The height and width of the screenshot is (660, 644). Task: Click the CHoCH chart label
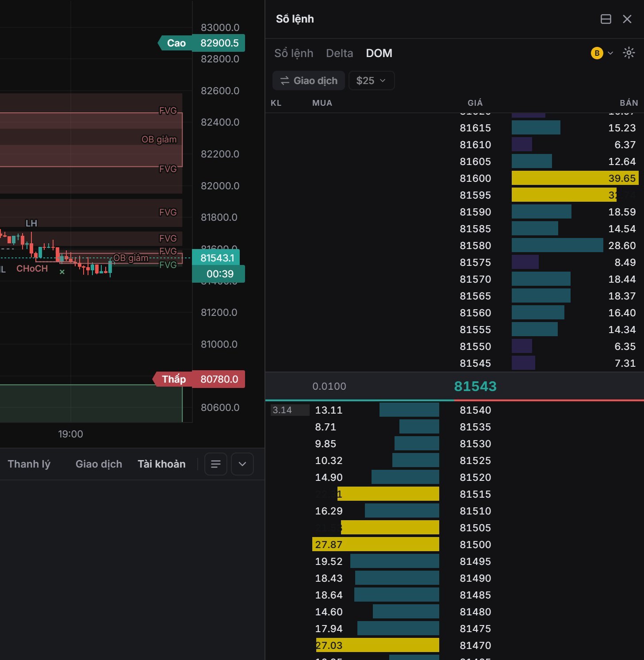point(32,269)
